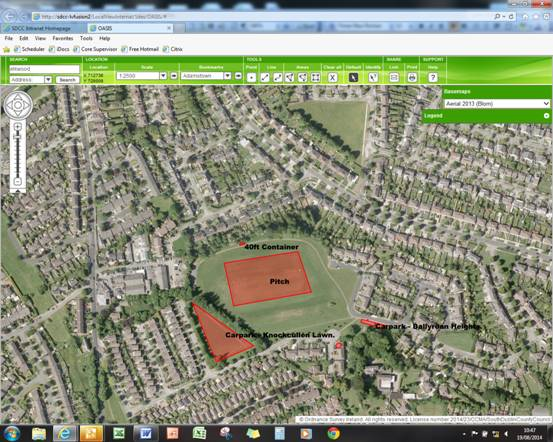The image size is (553, 442).
Task: Click the 40ft Container map label
Action: coord(271,247)
